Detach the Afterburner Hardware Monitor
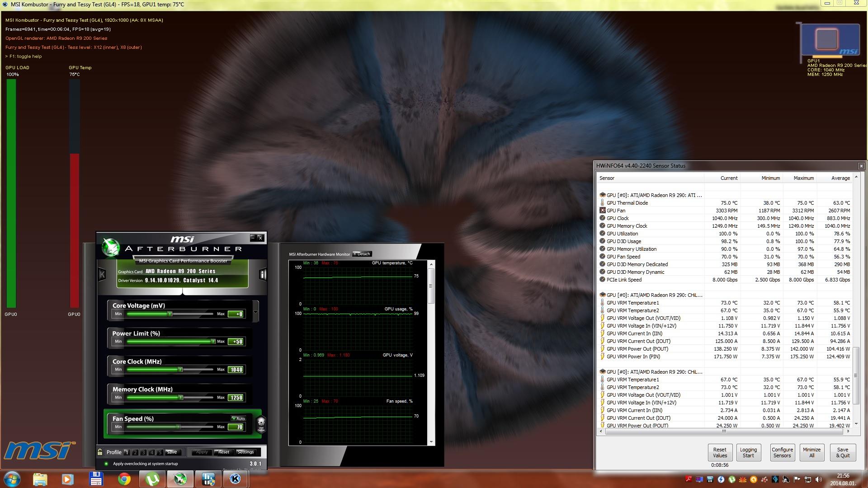The image size is (868, 488). (362, 254)
